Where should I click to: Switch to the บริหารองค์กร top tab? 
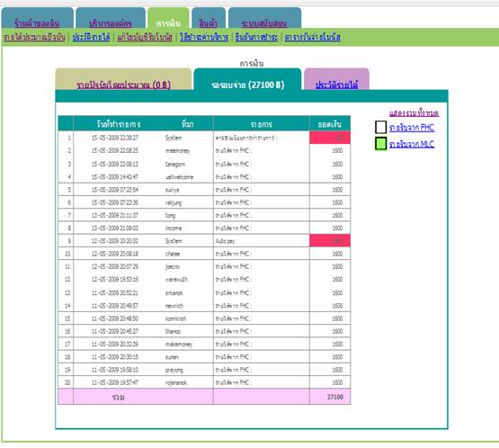111,23
